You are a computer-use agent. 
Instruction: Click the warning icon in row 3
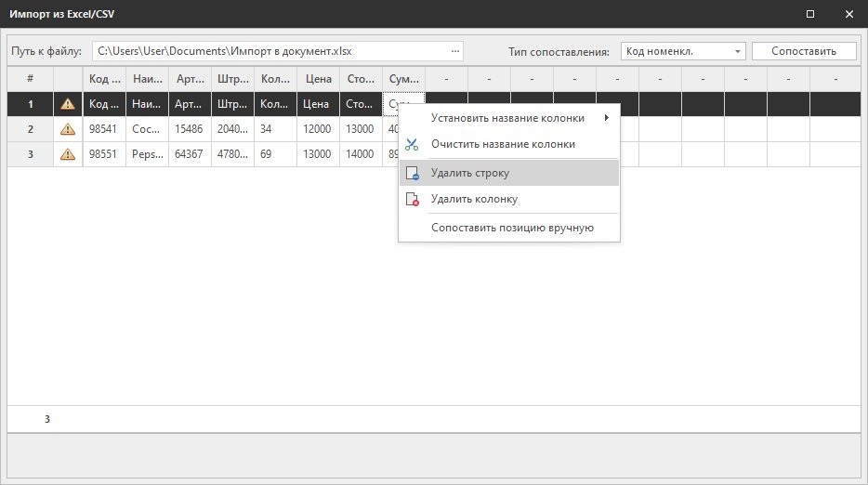click(68, 154)
